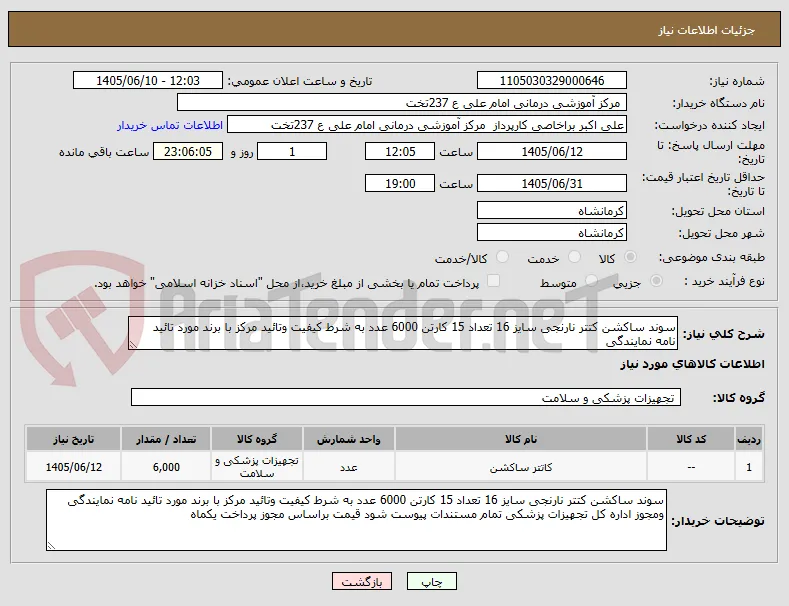Screen dimensions: 789x606
Task: Click the validity time field 19:00
Action: (x=400, y=183)
